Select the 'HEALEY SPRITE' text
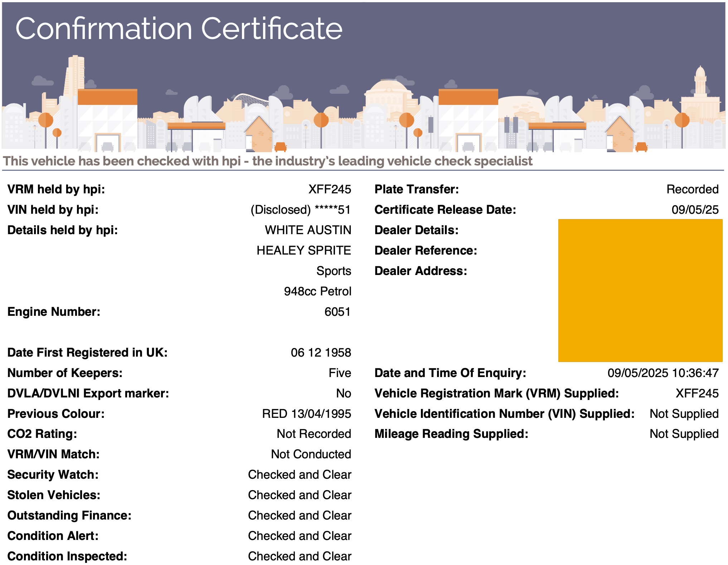This screenshot has width=728, height=565. [x=304, y=250]
